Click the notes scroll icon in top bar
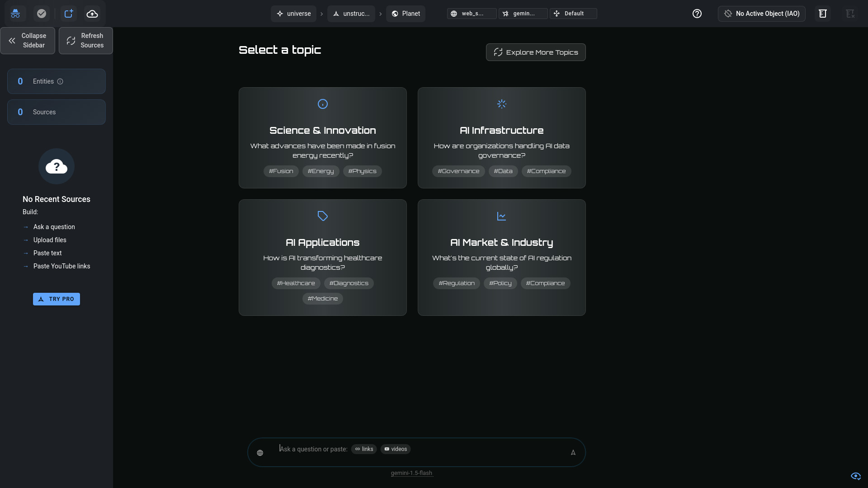Image resolution: width=868 pixels, height=488 pixels. point(823,14)
